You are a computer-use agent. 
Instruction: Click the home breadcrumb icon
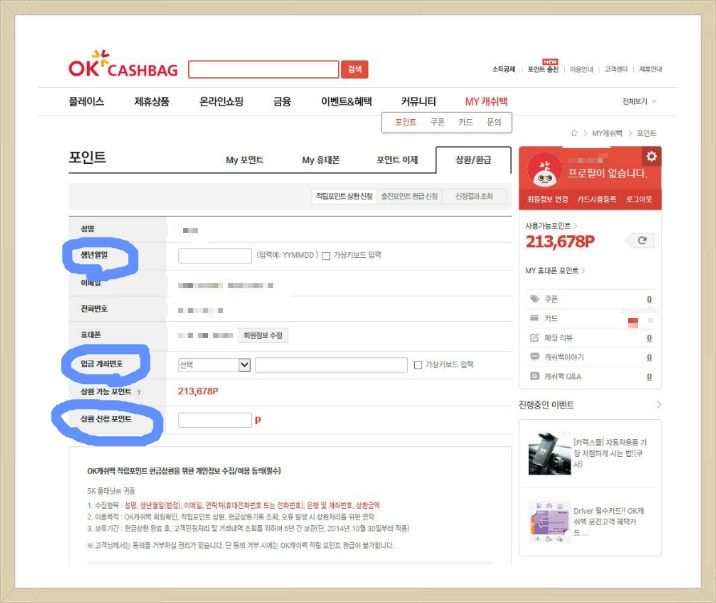tap(574, 133)
